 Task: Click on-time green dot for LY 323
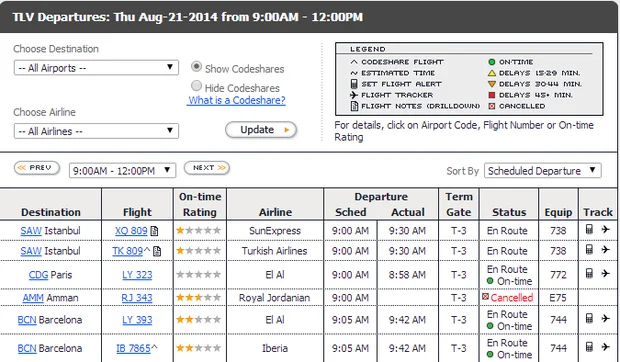click(490, 281)
